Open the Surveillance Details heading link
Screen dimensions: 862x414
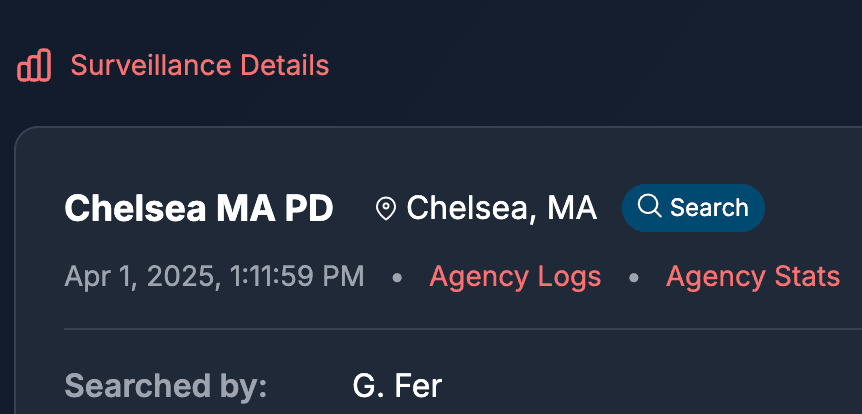(199, 66)
